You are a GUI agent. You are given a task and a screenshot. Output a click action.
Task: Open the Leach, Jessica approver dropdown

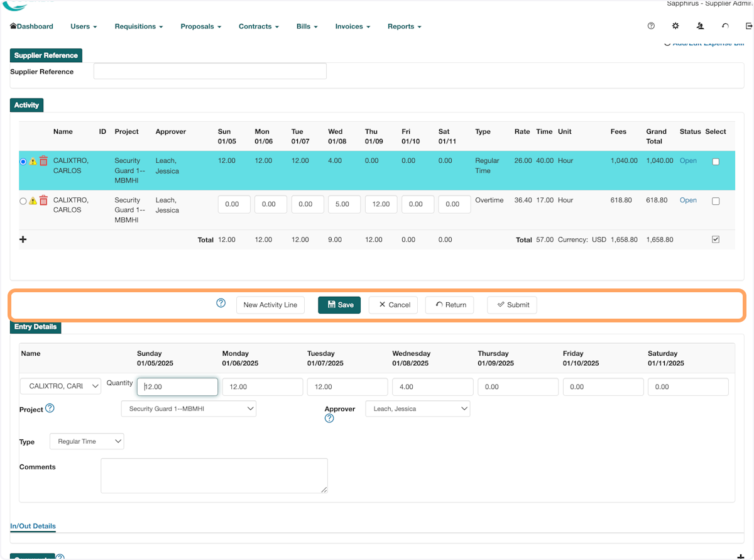point(417,409)
